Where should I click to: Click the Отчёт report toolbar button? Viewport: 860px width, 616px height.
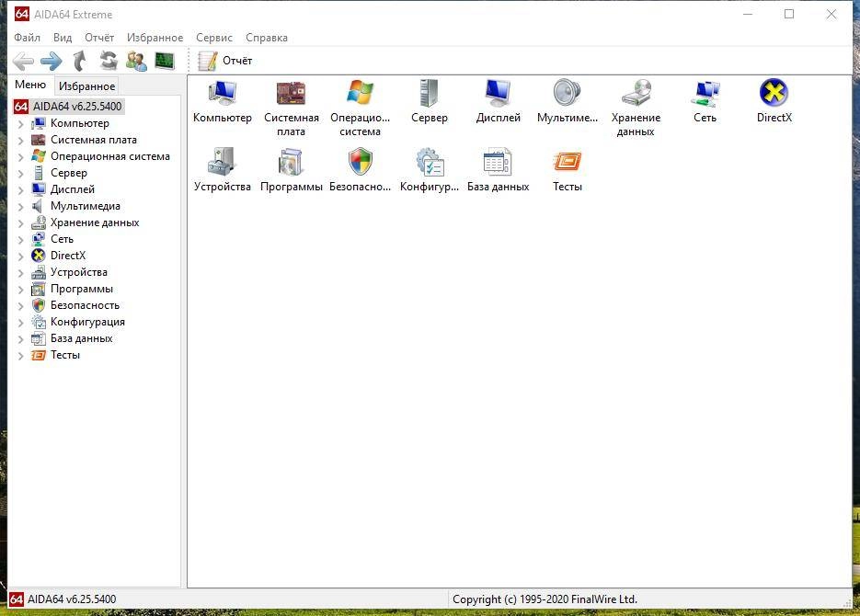point(224,61)
